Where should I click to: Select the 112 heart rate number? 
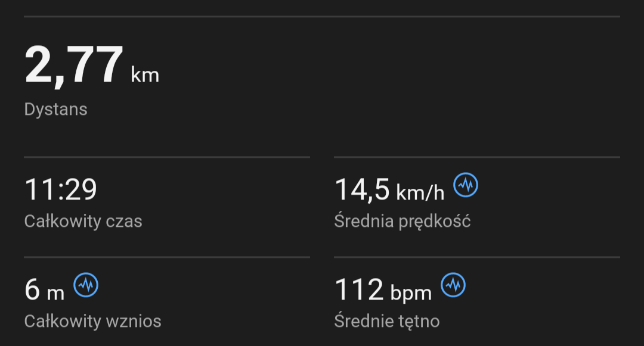[x=359, y=290]
